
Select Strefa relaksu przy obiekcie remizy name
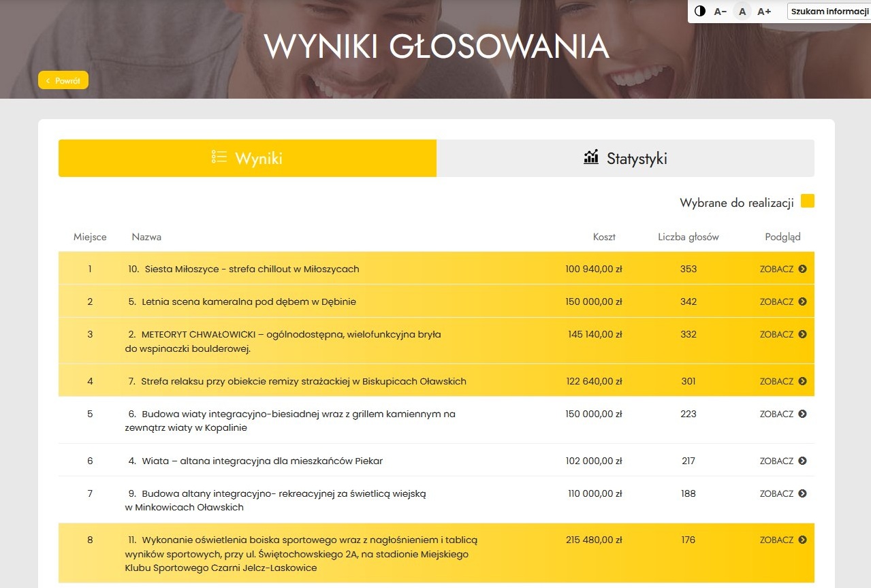pos(297,381)
